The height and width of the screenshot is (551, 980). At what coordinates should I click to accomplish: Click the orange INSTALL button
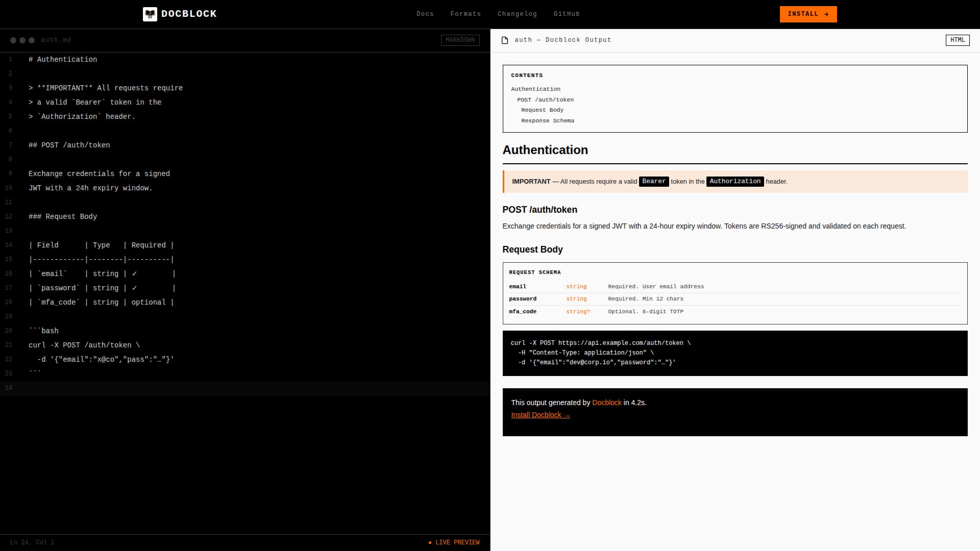pos(808,14)
